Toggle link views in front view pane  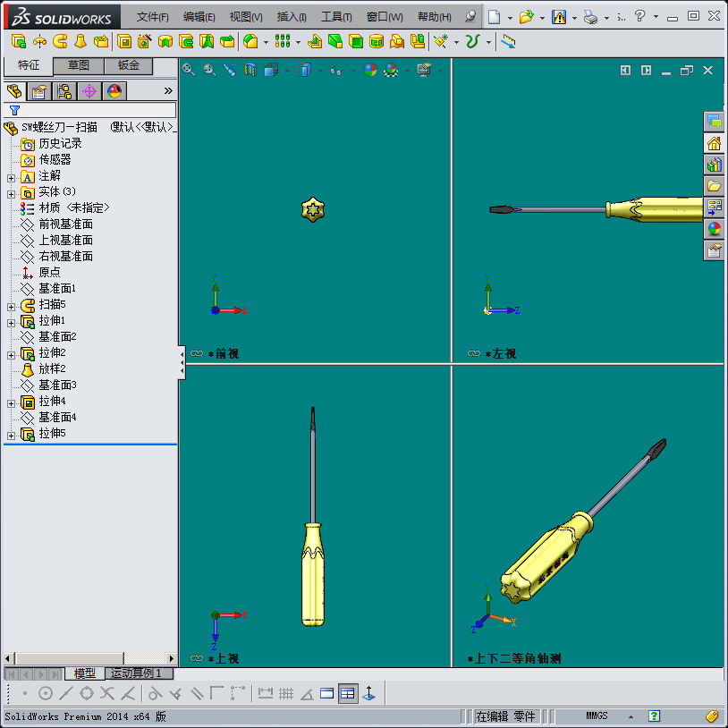[197, 353]
